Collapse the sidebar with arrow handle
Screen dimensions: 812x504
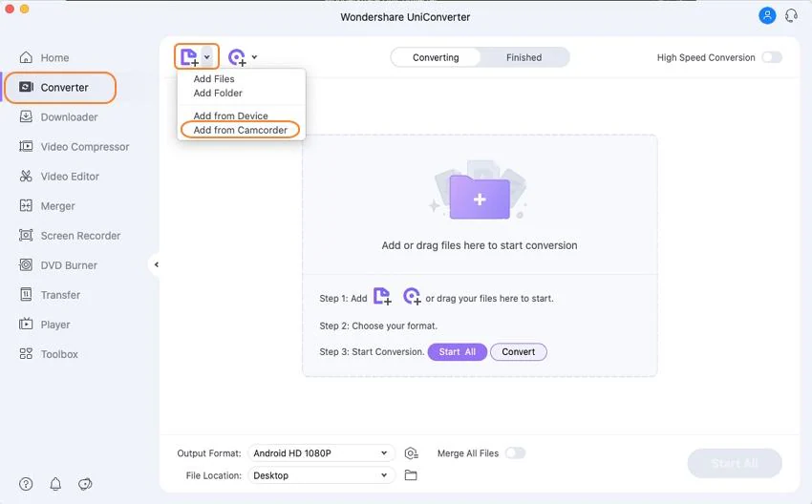[156, 265]
